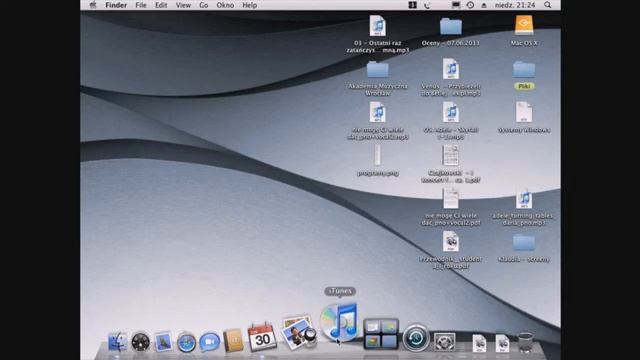This screenshot has width=640, height=360.
Task: Select the Venus mp3 file icon
Action: [451, 69]
